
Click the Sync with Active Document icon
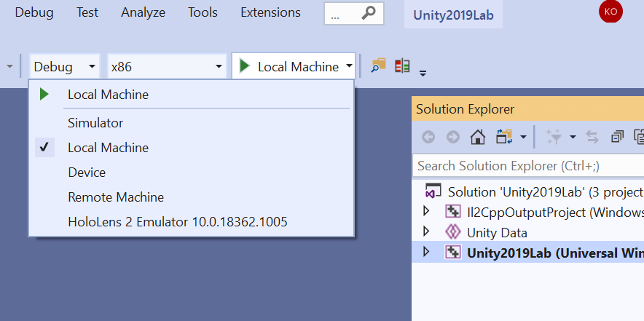pos(592,137)
